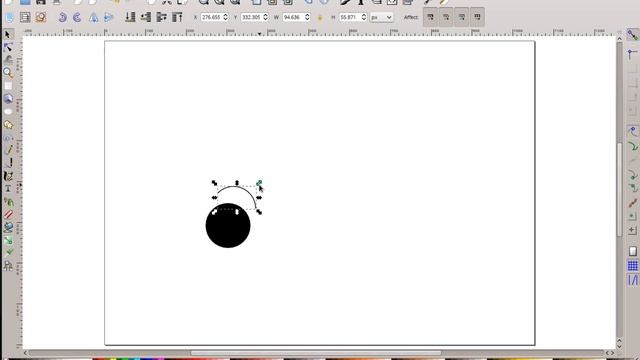Toggle snap to grids
This screenshot has height=360, width=640.
(x=632, y=266)
